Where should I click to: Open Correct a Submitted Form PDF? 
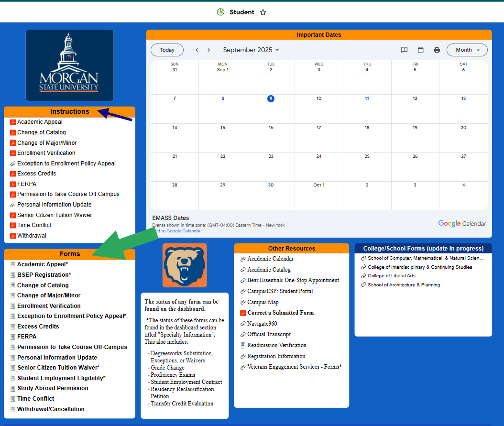pyautogui.click(x=280, y=313)
